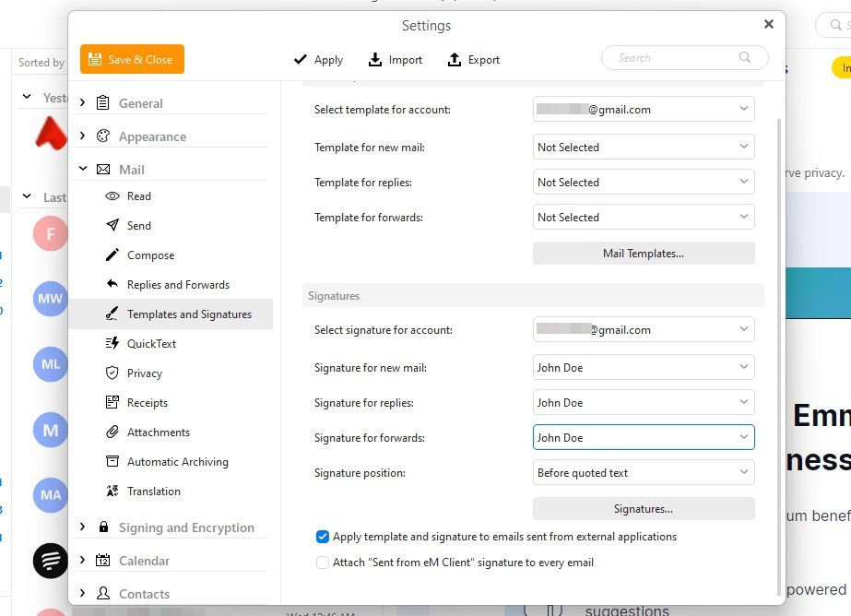Image resolution: width=851 pixels, height=616 pixels.
Task: Click the Compose pencil icon
Action: click(111, 255)
